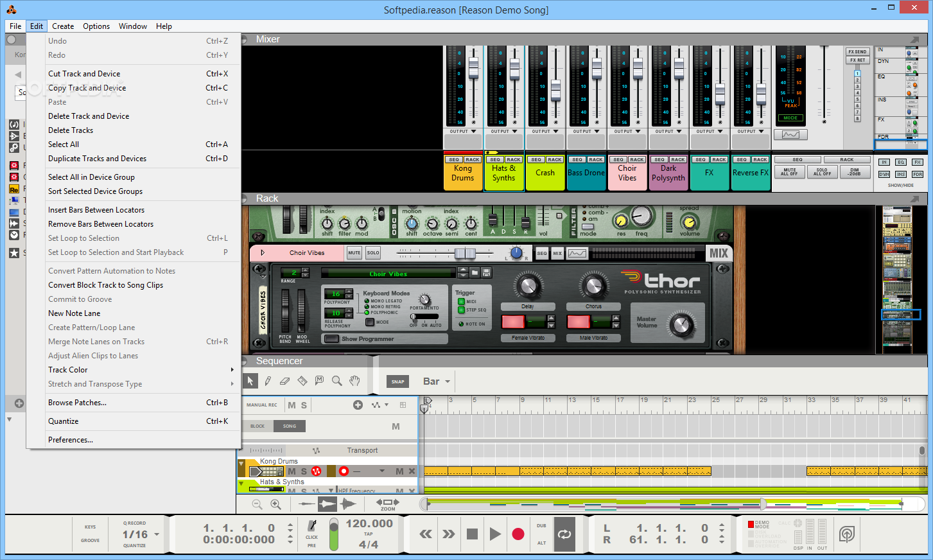Select the Mute tool (M speech bubble)
Viewport: 933px width, 560px height.
tap(320, 381)
